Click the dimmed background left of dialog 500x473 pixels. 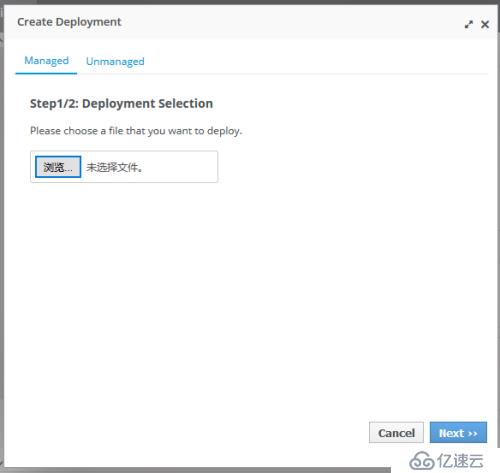pyautogui.click(x=2, y=233)
